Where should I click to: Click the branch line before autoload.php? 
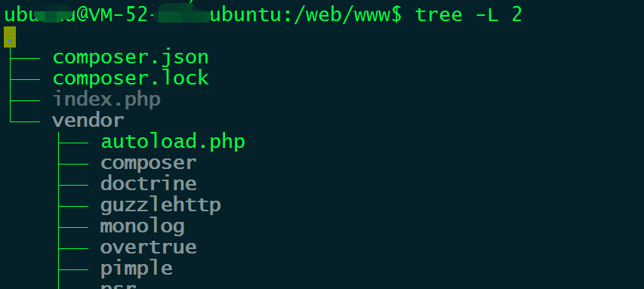[73, 143]
